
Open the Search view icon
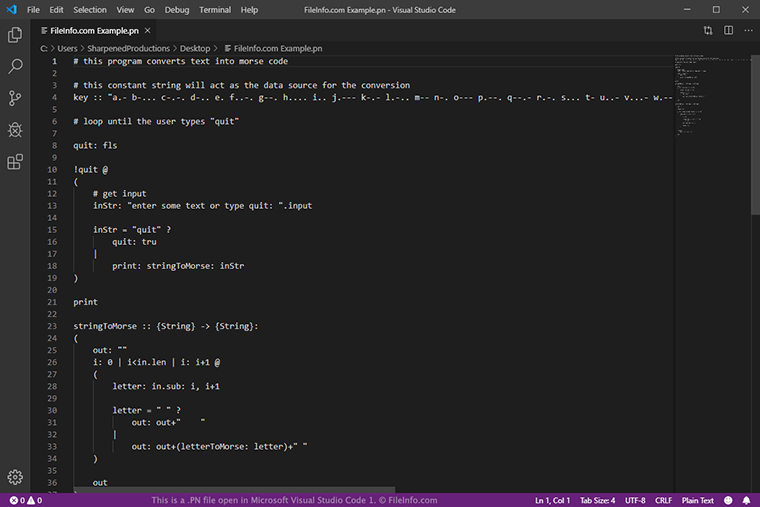[x=15, y=67]
